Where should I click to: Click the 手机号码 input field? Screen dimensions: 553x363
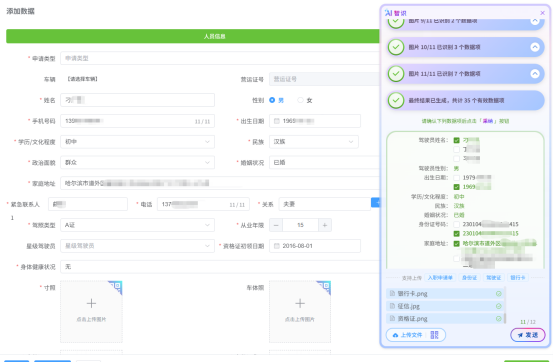[138, 121]
